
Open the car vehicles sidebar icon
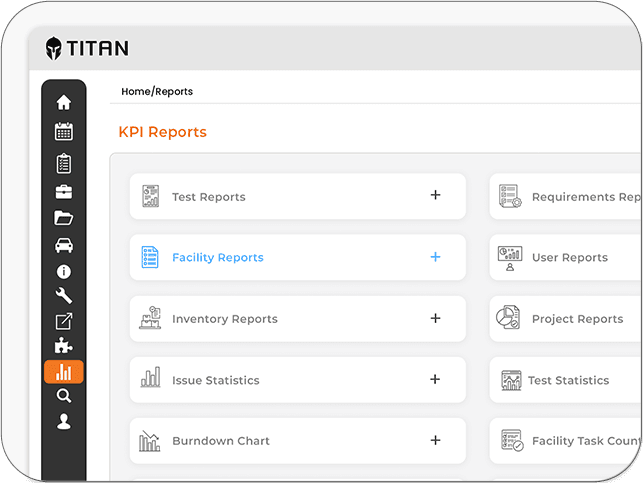(x=64, y=245)
